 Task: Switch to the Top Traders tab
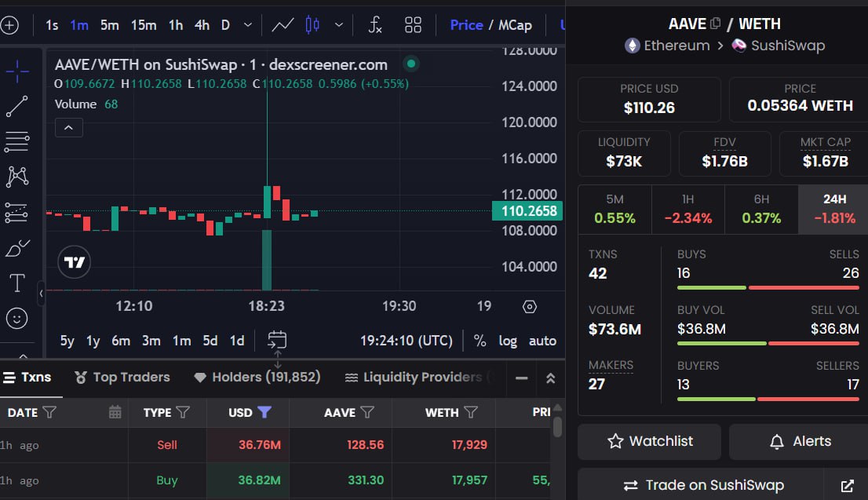[x=122, y=377]
